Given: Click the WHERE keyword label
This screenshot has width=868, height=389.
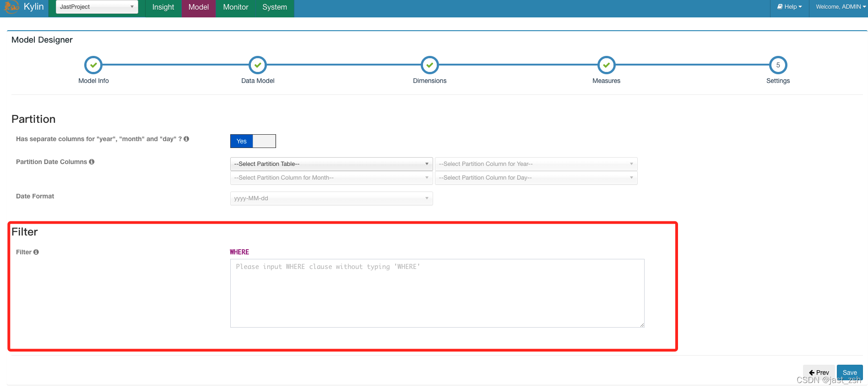Looking at the screenshot, I should pyautogui.click(x=239, y=252).
